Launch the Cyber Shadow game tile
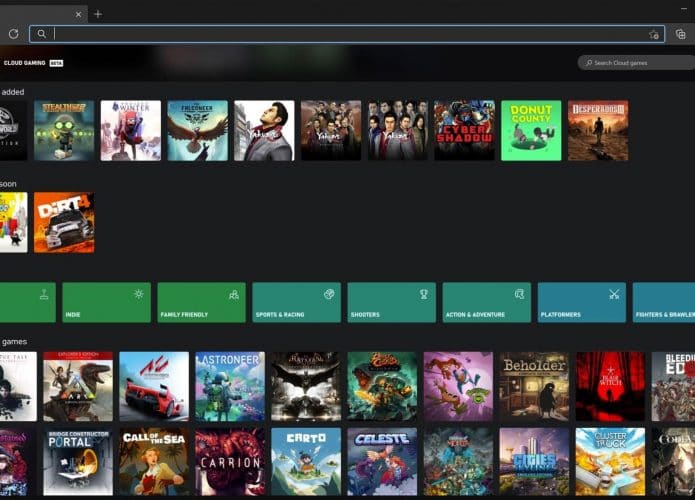Viewport: 695px width, 500px height. click(465, 130)
